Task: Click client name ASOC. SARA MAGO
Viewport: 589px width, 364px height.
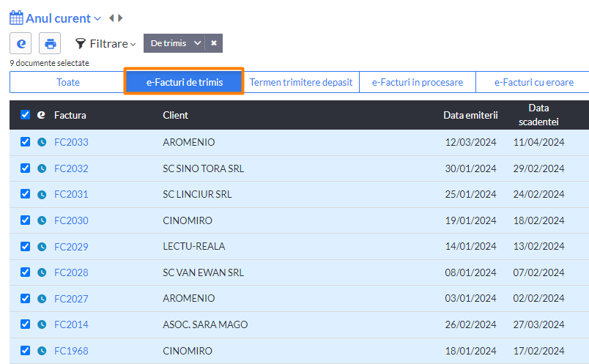Action: (x=205, y=324)
